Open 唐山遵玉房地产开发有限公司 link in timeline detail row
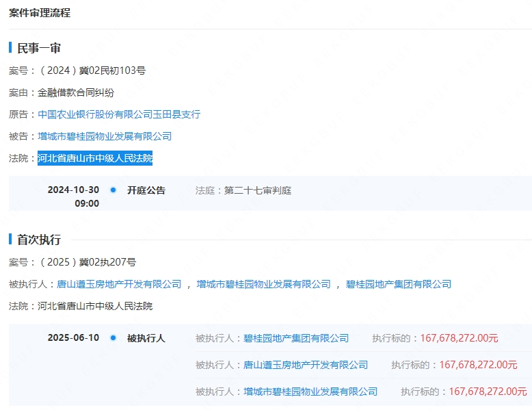The height and width of the screenshot is (410, 532). [x=306, y=365]
